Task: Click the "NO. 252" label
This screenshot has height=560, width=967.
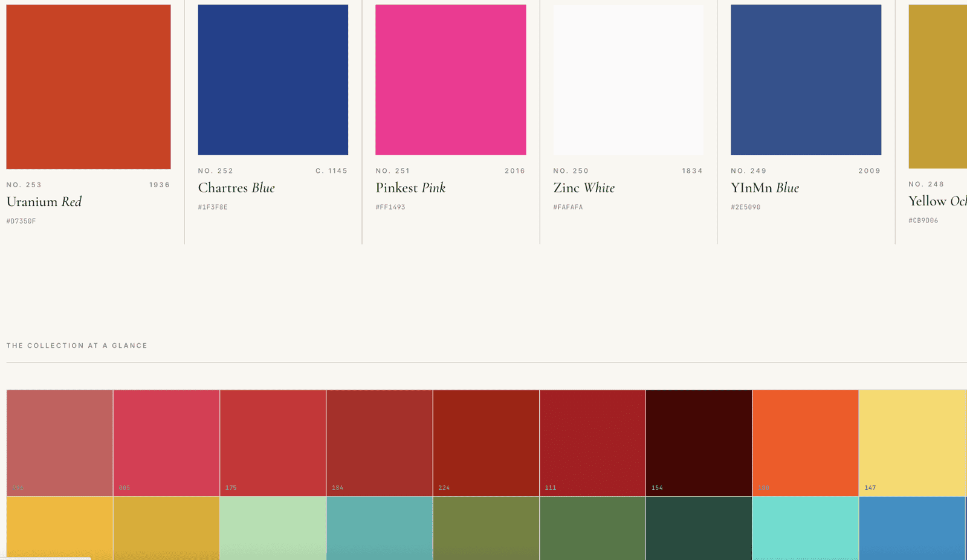Action: (216, 171)
